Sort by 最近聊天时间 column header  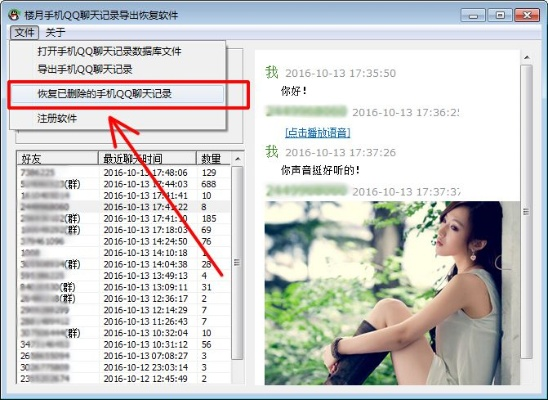tap(147, 159)
